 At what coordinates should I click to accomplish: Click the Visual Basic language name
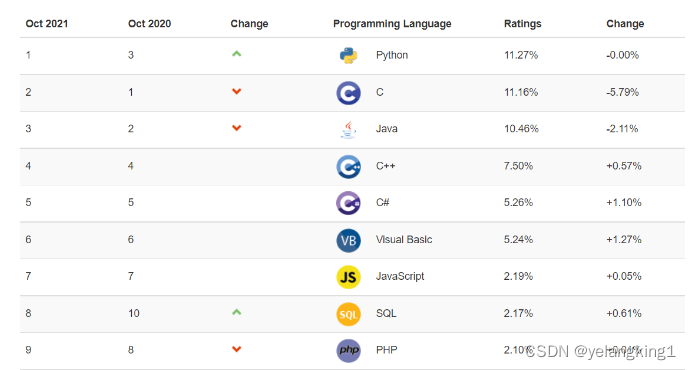click(x=404, y=240)
